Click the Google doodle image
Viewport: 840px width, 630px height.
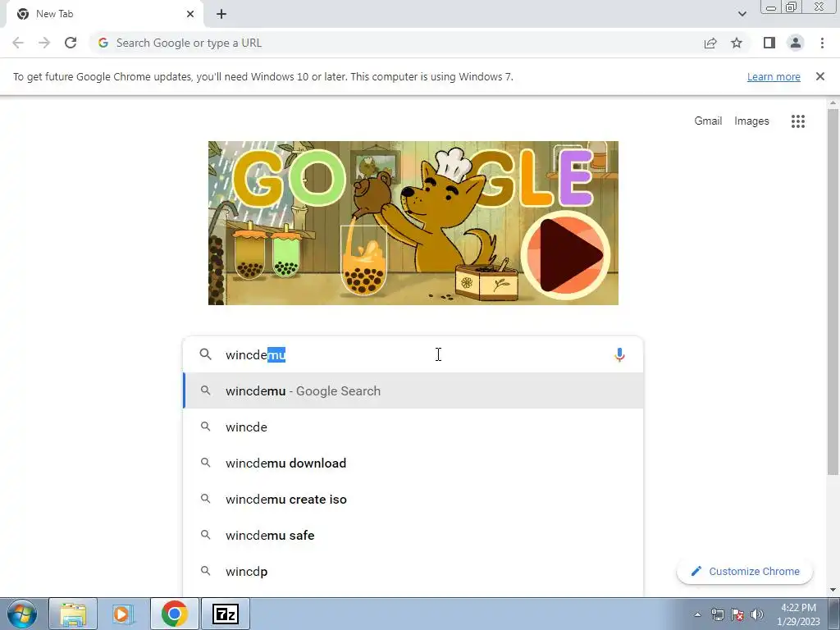413,223
